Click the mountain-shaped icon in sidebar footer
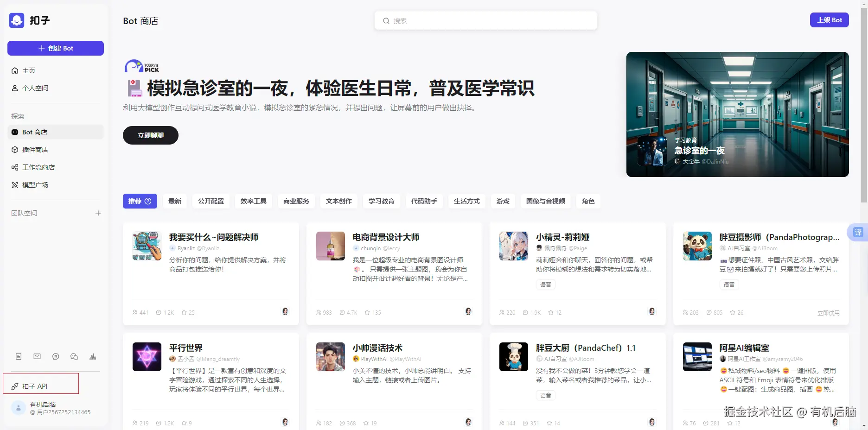This screenshot has width=868, height=430. click(93, 356)
